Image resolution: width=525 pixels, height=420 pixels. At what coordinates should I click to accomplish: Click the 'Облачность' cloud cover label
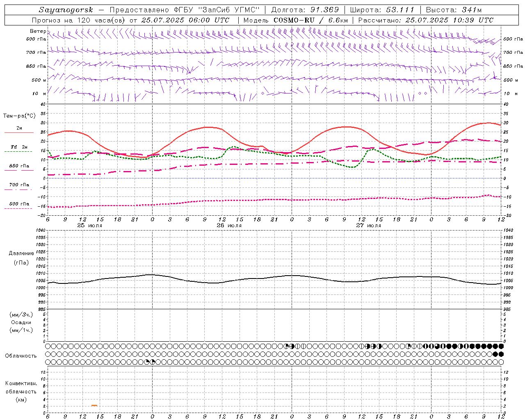point(21,356)
